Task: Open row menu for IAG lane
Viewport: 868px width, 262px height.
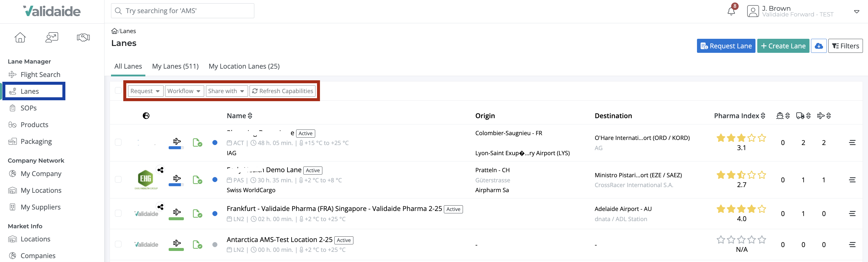Action: [852, 143]
